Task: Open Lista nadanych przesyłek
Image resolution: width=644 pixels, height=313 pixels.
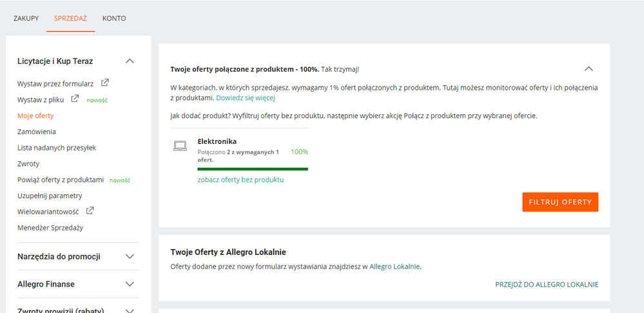Action: 57,148
